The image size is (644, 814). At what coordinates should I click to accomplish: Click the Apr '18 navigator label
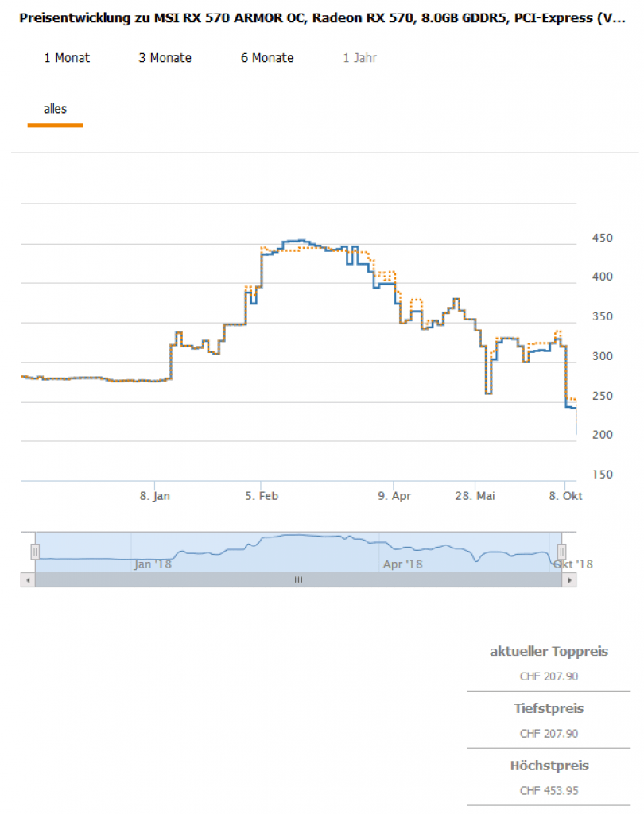(403, 564)
